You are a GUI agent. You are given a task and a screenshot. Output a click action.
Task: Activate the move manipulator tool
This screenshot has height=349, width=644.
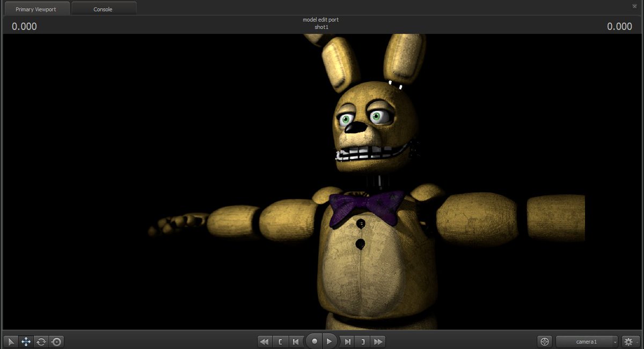click(x=26, y=341)
